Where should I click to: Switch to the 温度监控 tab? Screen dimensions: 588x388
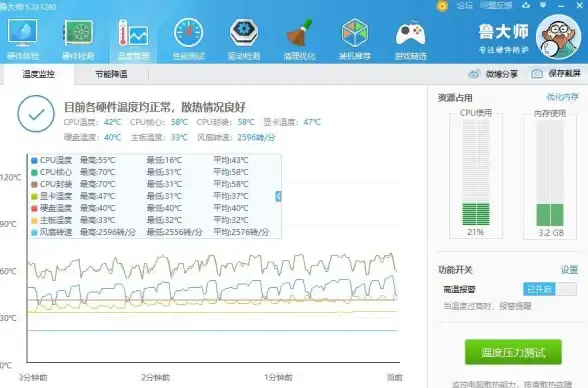pyautogui.click(x=38, y=74)
